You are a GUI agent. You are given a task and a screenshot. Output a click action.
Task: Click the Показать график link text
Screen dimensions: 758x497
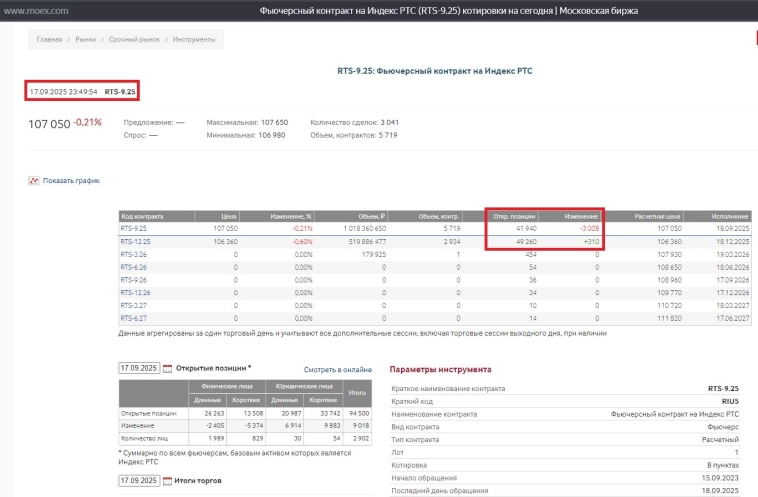[x=71, y=181]
